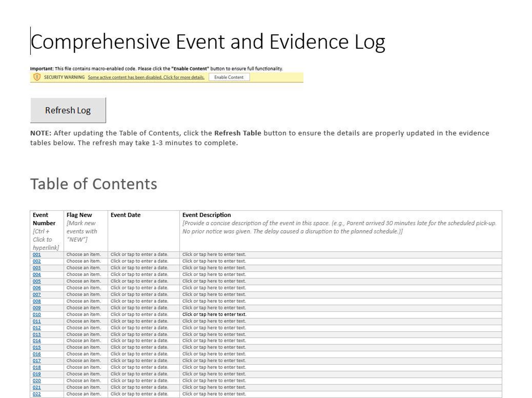Follow the event 018 hyperlink
Viewport: 532px width, 398px height.
pyautogui.click(x=37, y=367)
